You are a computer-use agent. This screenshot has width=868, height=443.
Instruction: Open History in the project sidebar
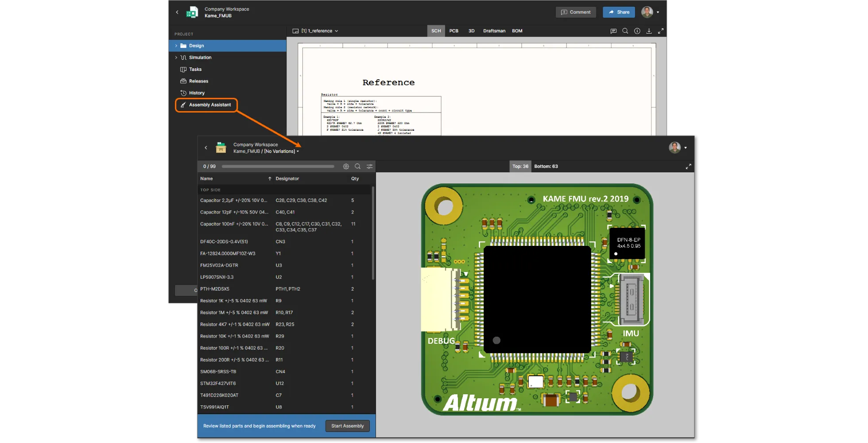click(x=197, y=93)
